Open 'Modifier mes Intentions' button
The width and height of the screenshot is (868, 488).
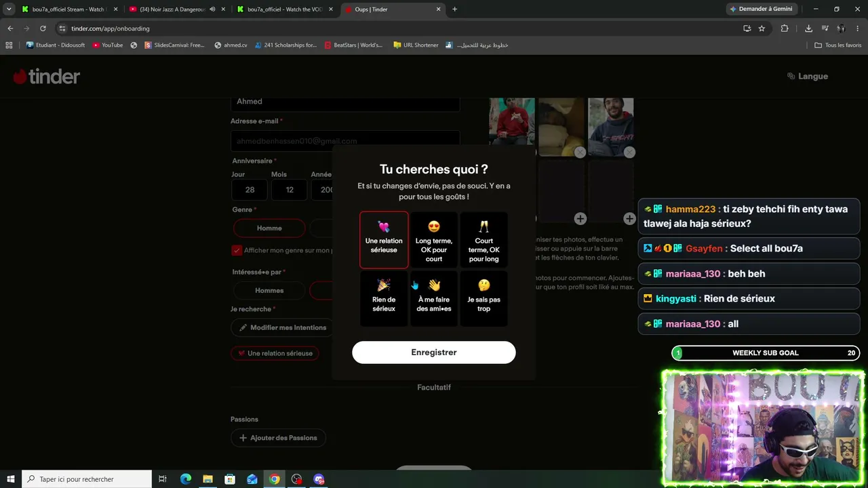click(x=282, y=328)
